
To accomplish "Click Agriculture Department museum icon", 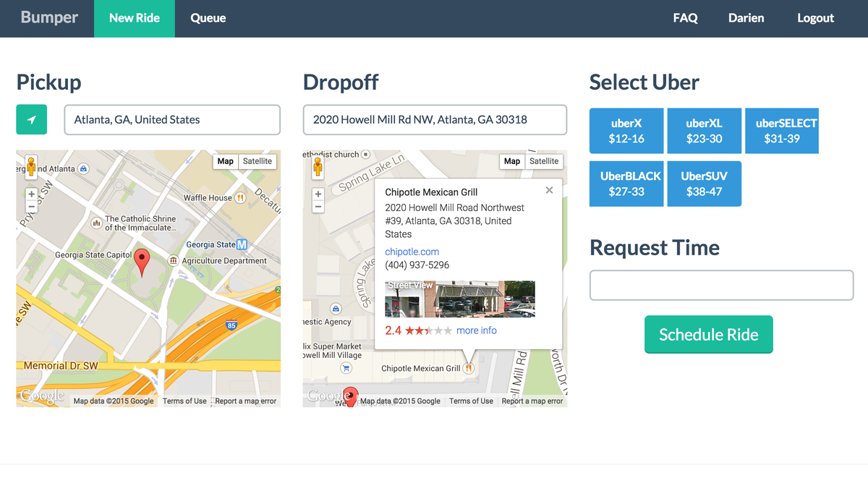I will click(x=174, y=260).
